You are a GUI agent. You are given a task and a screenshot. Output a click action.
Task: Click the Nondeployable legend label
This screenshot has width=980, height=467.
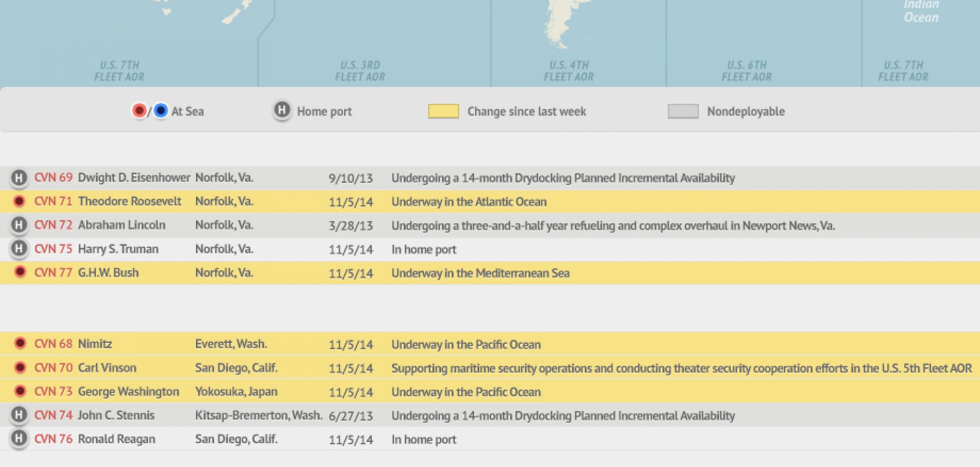[746, 112]
